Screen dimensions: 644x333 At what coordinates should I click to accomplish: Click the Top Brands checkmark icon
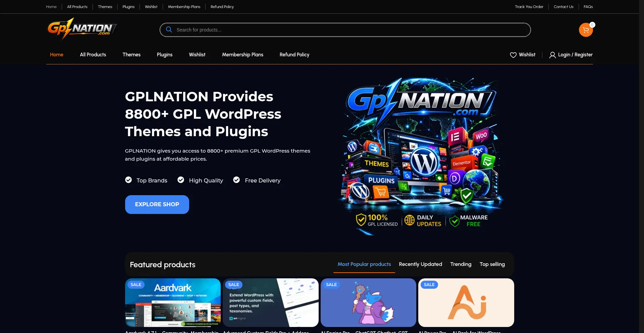128,180
